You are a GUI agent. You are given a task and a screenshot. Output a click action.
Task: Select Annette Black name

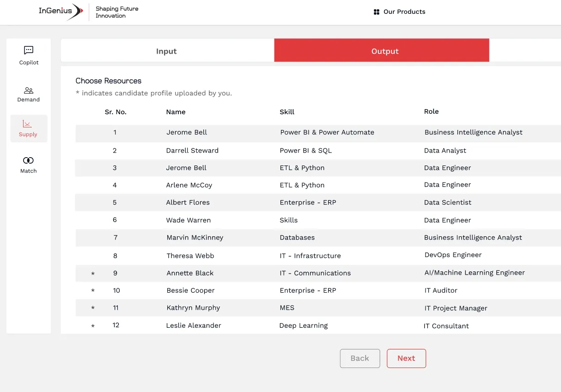tap(190, 273)
